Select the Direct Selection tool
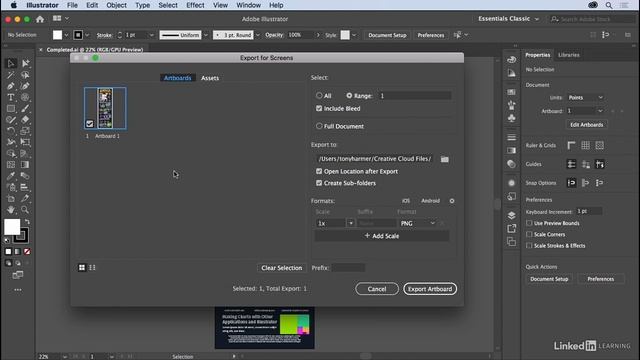This screenshot has width=640, height=360. tap(25, 63)
